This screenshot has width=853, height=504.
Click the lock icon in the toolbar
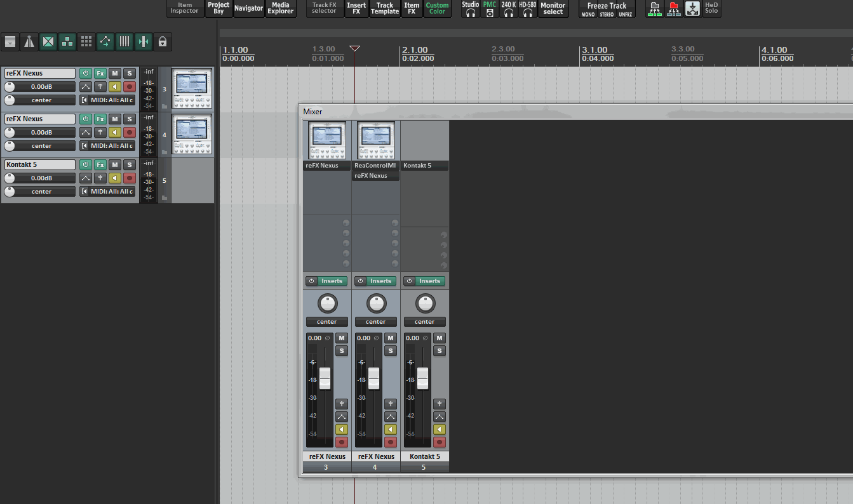(x=163, y=42)
